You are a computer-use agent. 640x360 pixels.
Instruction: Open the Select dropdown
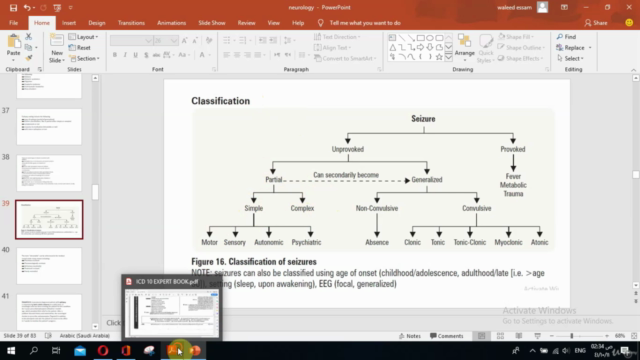570,58
